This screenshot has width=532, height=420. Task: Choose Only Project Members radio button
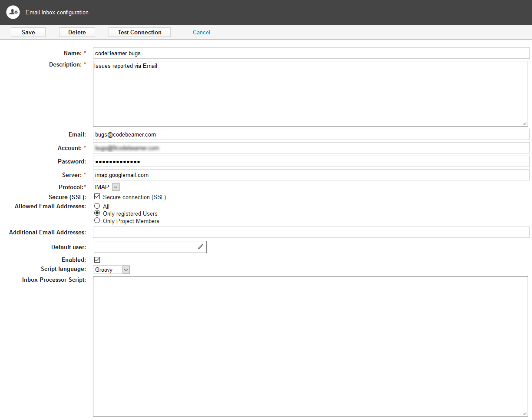tap(97, 220)
